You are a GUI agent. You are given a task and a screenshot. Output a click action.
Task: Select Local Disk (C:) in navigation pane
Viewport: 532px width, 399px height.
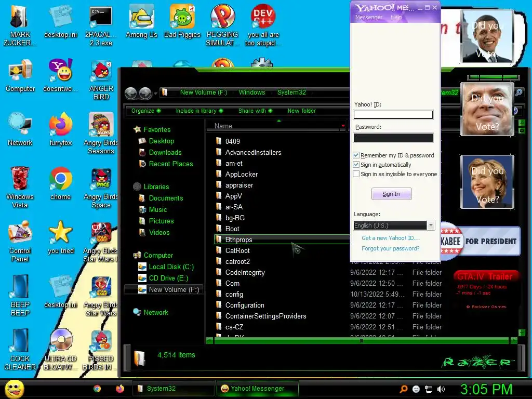tap(171, 267)
